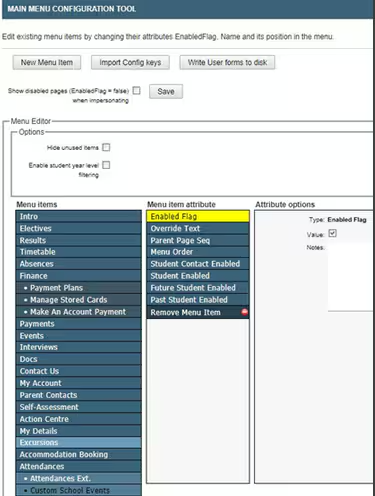Click the Remove Menu Item row

click(198, 312)
